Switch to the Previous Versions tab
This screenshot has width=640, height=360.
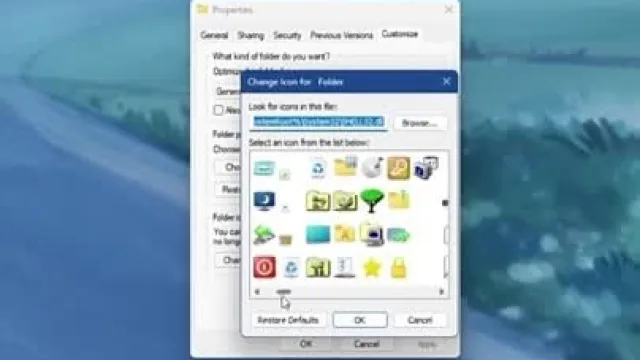(342, 36)
